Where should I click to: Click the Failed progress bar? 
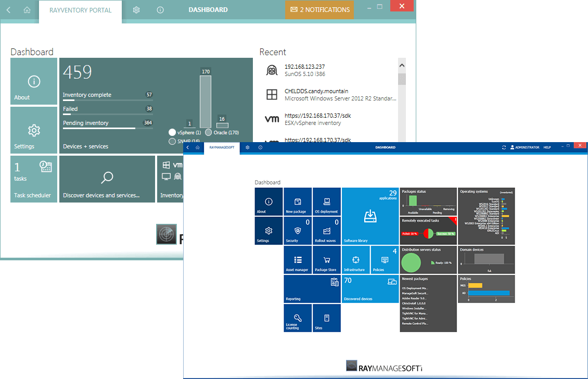[x=108, y=114]
